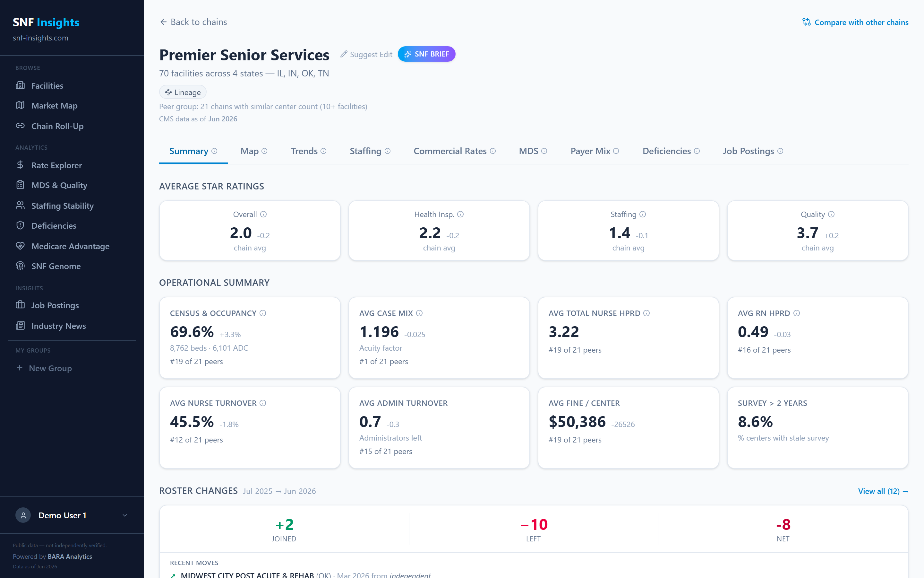This screenshot has height=578, width=924.
Task: Click the SNF Genome fingerprint icon
Action: point(20,266)
